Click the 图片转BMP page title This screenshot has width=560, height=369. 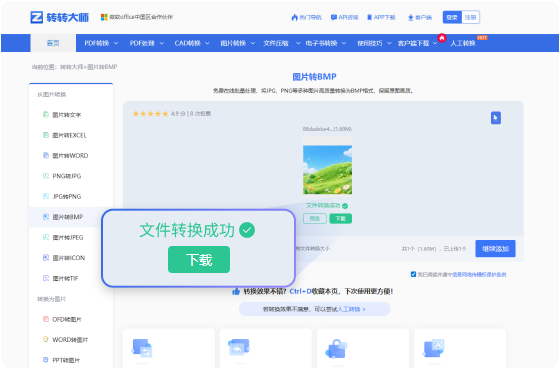314,77
